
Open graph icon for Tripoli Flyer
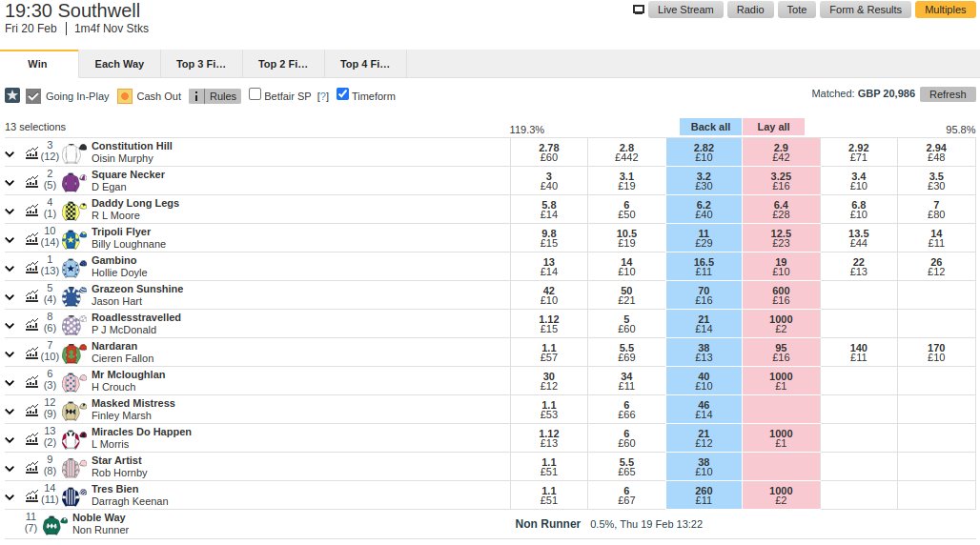pos(31,239)
